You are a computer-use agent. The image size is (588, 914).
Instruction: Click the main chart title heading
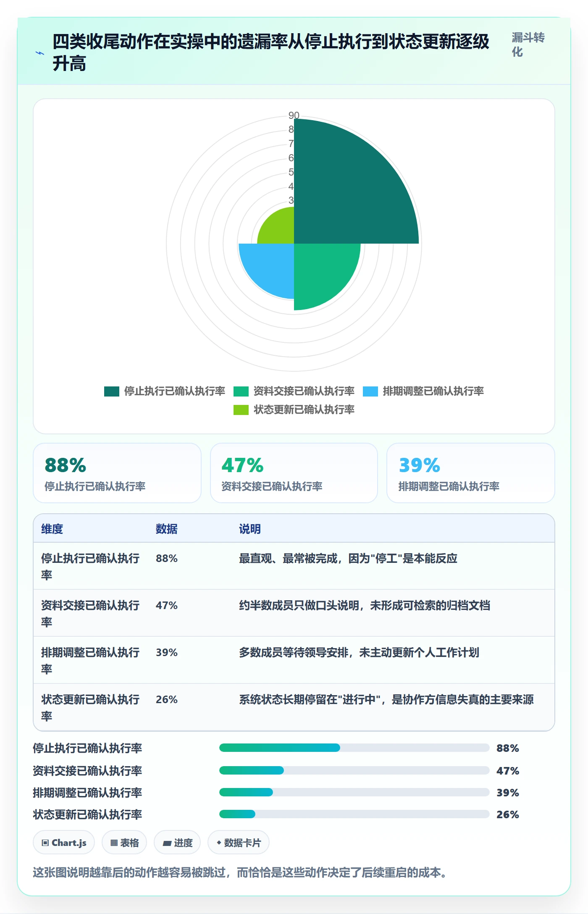click(x=271, y=52)
